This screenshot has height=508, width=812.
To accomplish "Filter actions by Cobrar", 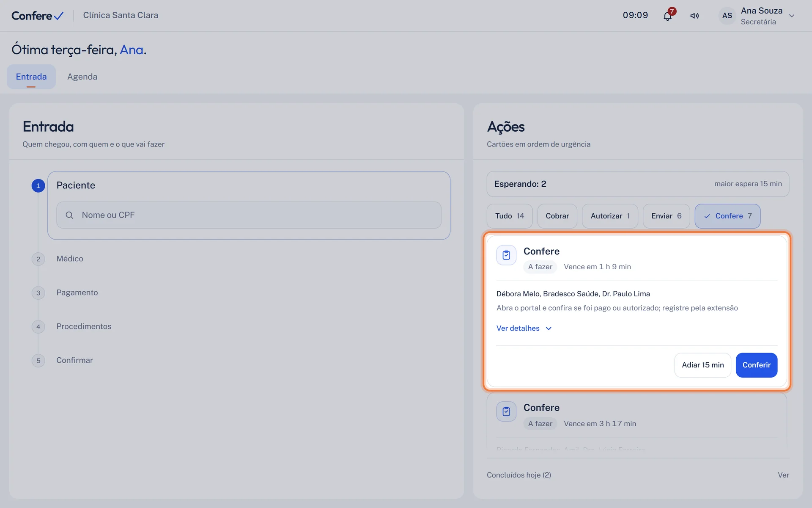I will click(557, 216).
